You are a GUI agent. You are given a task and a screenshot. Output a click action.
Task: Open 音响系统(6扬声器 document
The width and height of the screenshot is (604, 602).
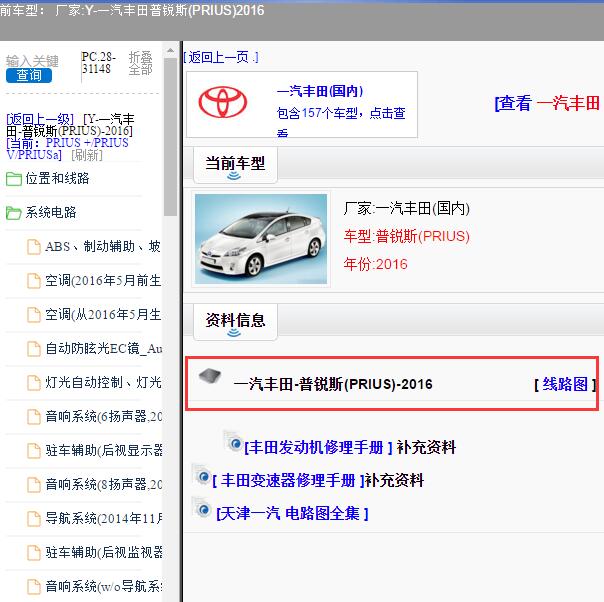pyautogui.click(x=103, y=416)
